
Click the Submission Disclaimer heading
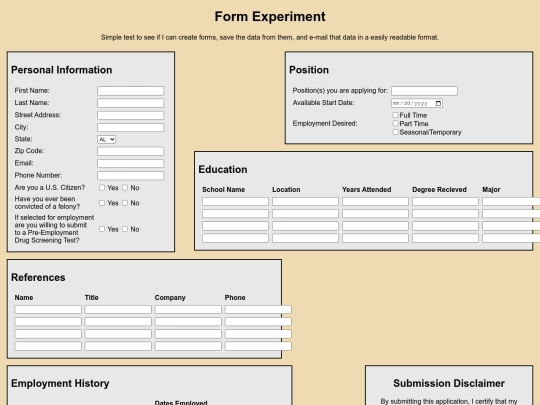click(449, 383)
